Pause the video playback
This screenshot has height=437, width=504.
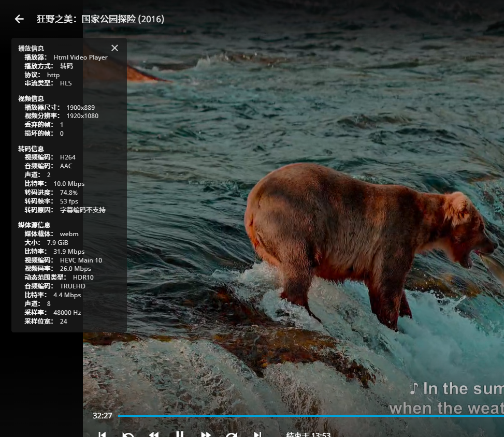point(179,435)
